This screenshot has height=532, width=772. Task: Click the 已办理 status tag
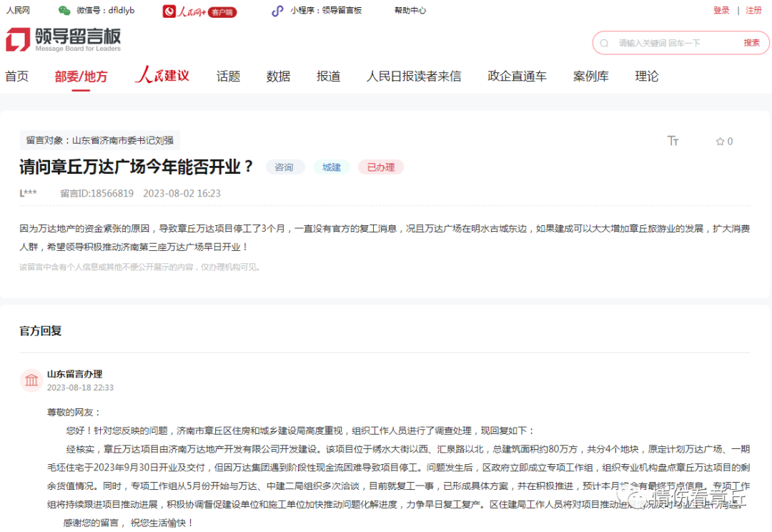point(380,167)
